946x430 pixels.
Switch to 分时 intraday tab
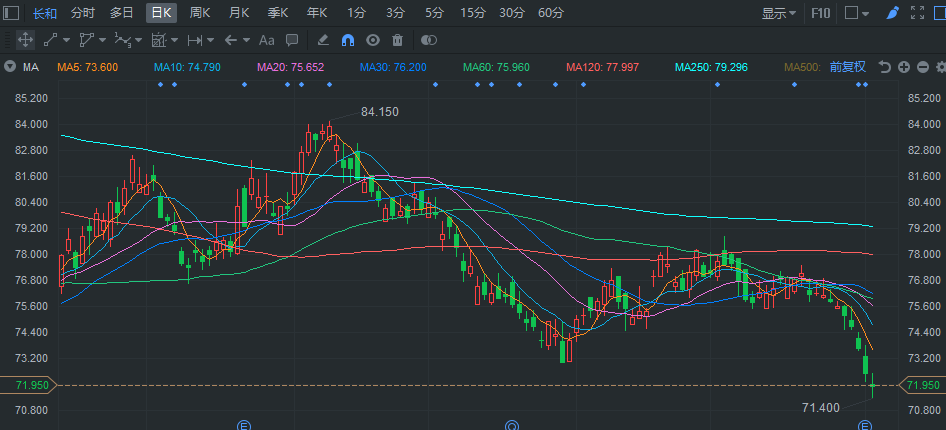(x=83, y=13)
